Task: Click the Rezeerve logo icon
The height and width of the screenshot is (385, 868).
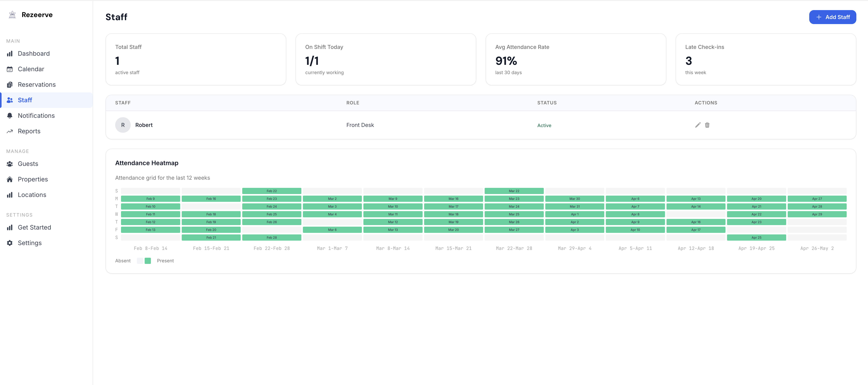Action: coord(12,15)
